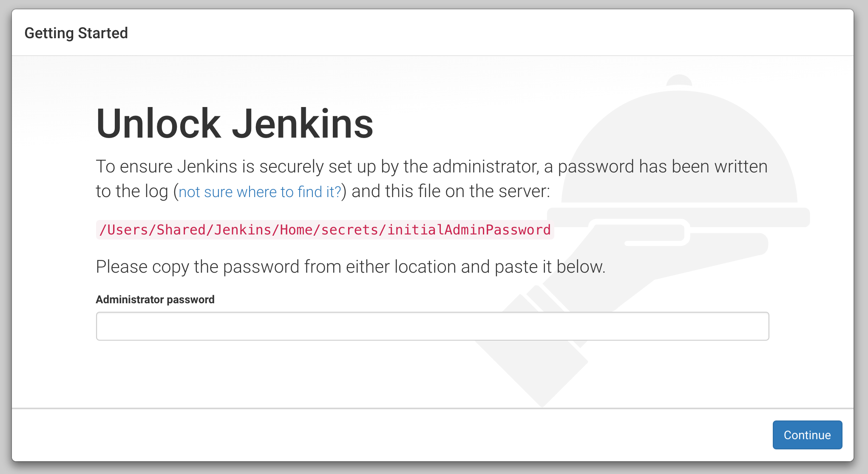
Task: Click the "Shared" segment of the path
Action: coord(181,230)
